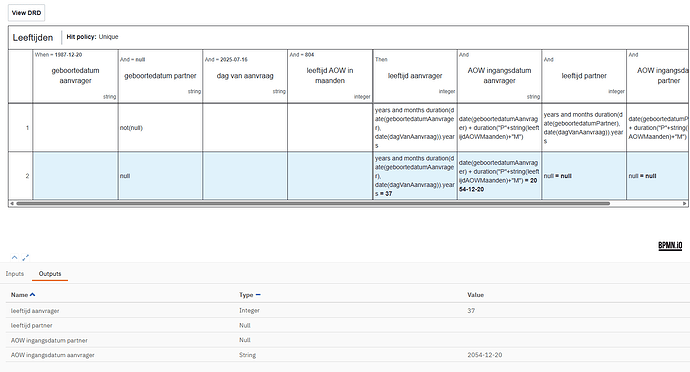Screen dimensions: 690x372
Task: Click the AOW ingangsdatum aanvrager output row
Action: pos(348,355)
